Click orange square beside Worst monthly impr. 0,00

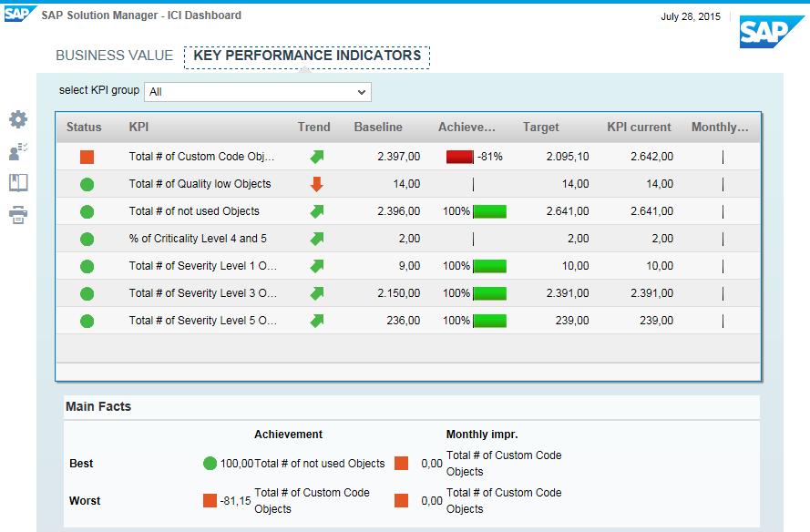pos(402,500)
